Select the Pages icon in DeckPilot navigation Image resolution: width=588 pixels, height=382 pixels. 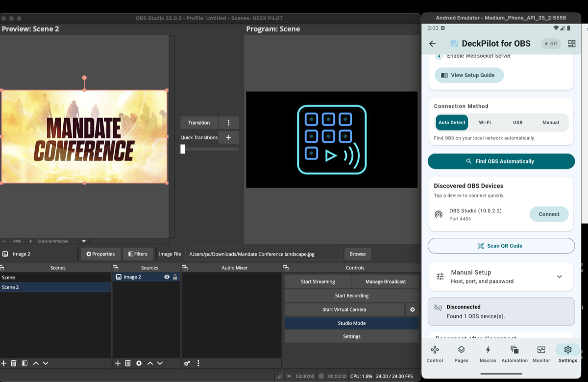pyautogui.click(x=461, y=354)
